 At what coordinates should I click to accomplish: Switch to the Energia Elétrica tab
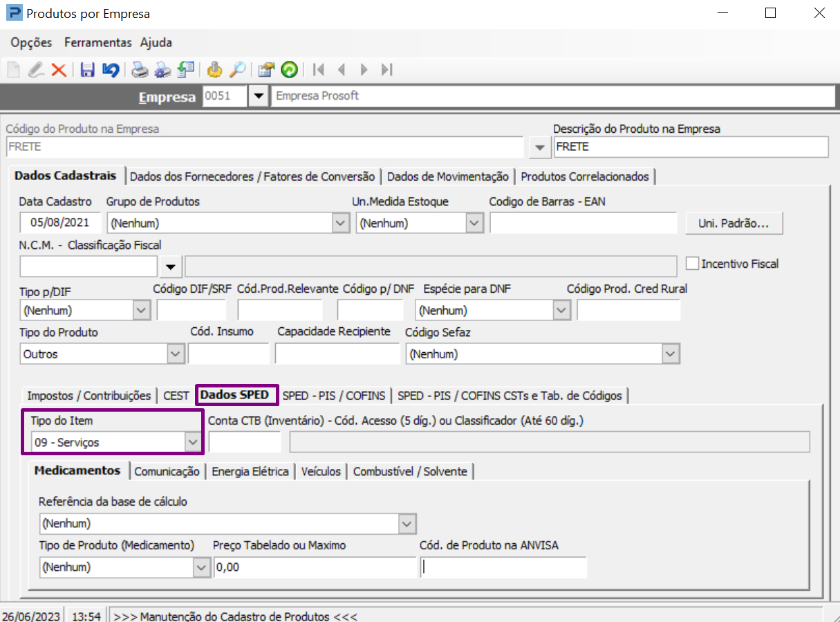250,471
